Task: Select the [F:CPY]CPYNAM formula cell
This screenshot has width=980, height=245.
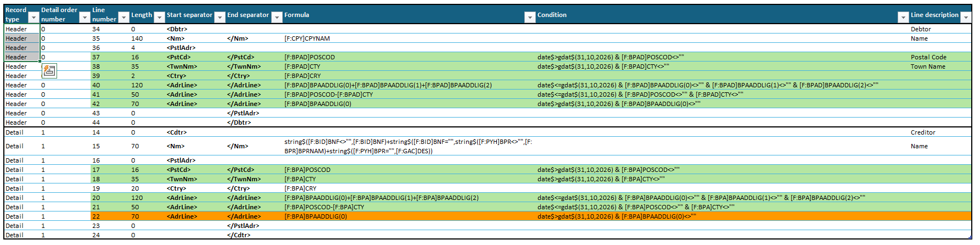Action: 307,38
